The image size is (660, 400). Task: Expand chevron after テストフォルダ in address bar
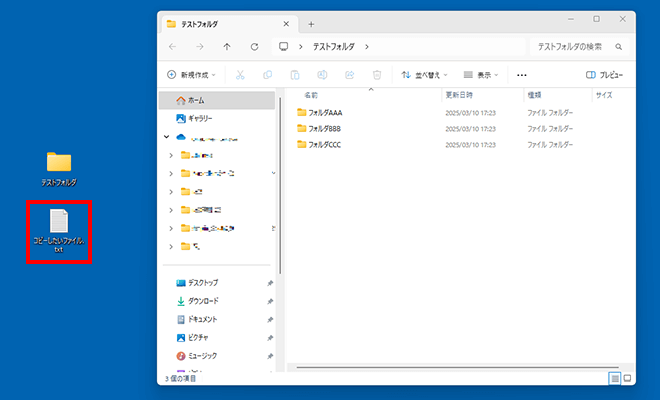(x=367, y=47)
